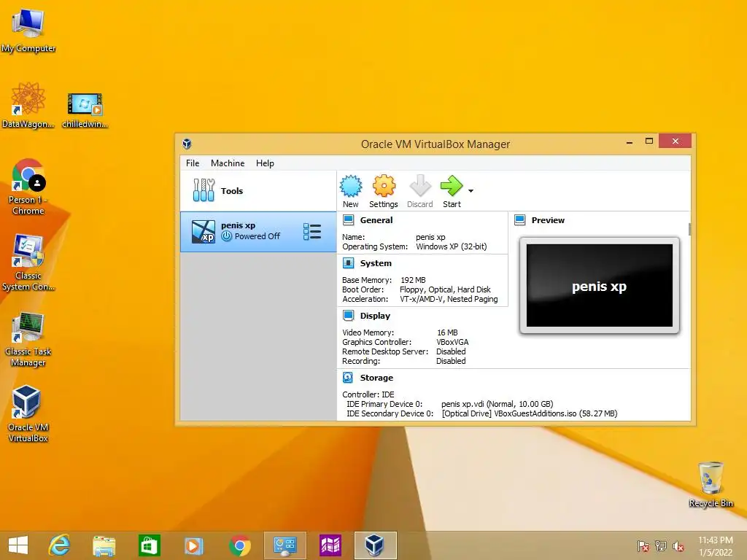Click the New virtual machine icon
Screen dimensions: 747x560
[351, 186]
